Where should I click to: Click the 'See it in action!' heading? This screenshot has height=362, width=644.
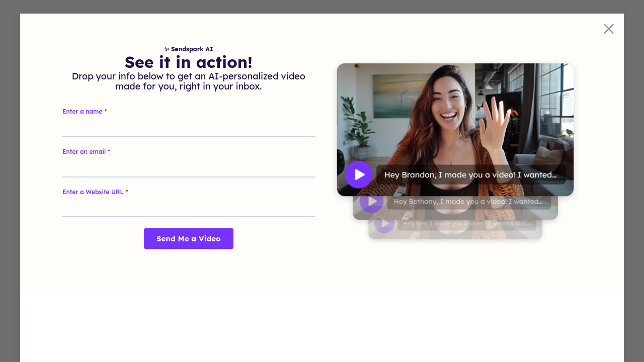click(x=188, y=62)
